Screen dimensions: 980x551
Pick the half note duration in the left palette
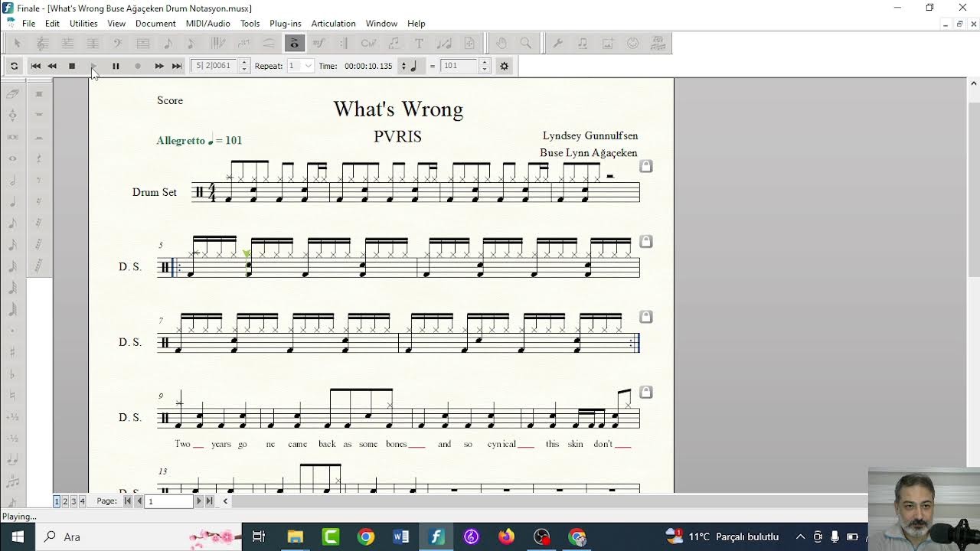(x=13, y=181)
